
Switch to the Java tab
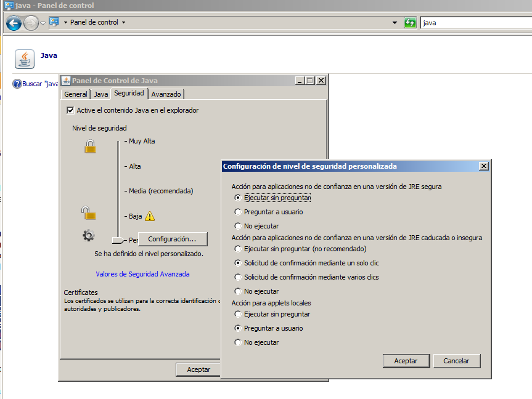click(100, 94)
